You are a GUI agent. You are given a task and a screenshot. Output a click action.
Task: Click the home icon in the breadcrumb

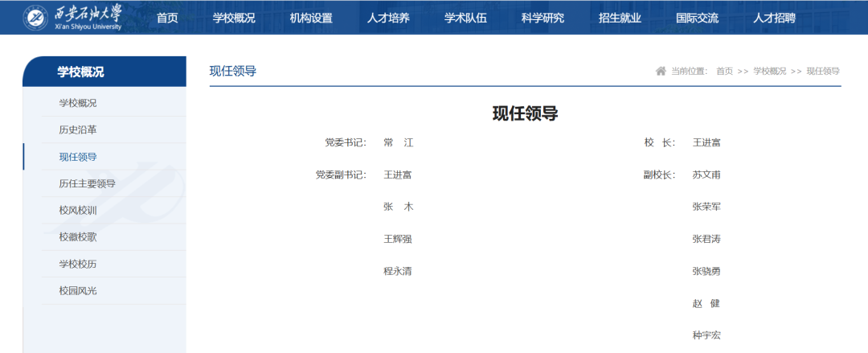tap(661, 71)
